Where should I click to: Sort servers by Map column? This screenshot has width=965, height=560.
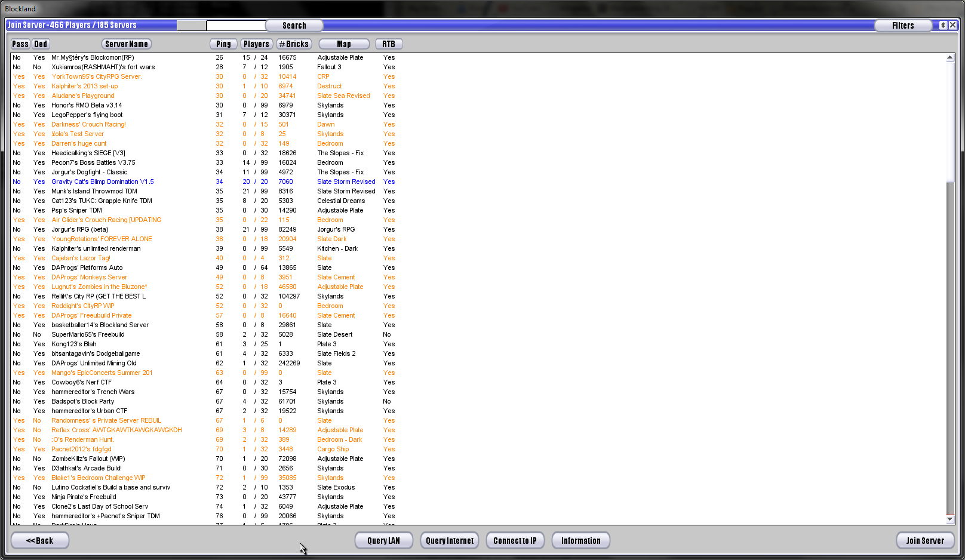[x=344, y=44]
